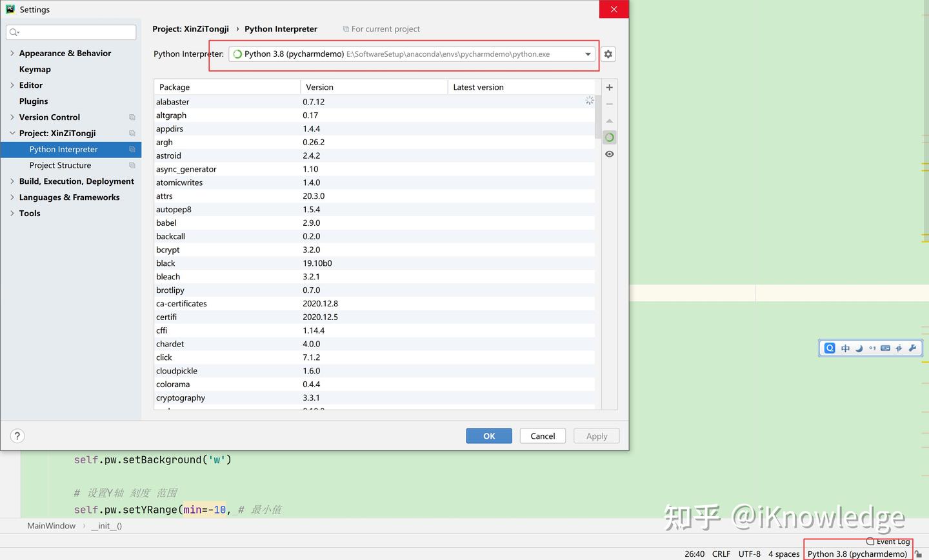This screenshot has width=929, height=560.
Task: Toggle full/half-width with the moon icon
Action: (x=859, y=348)
